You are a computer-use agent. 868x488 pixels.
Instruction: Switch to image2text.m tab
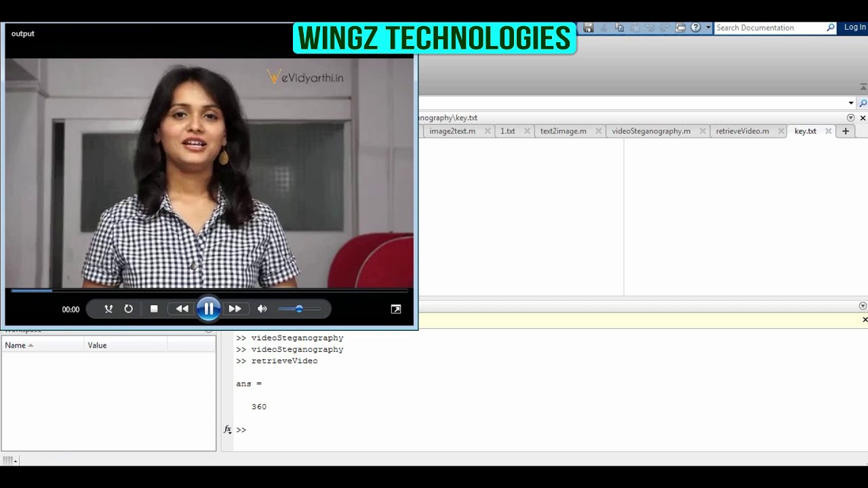[452, 131]
